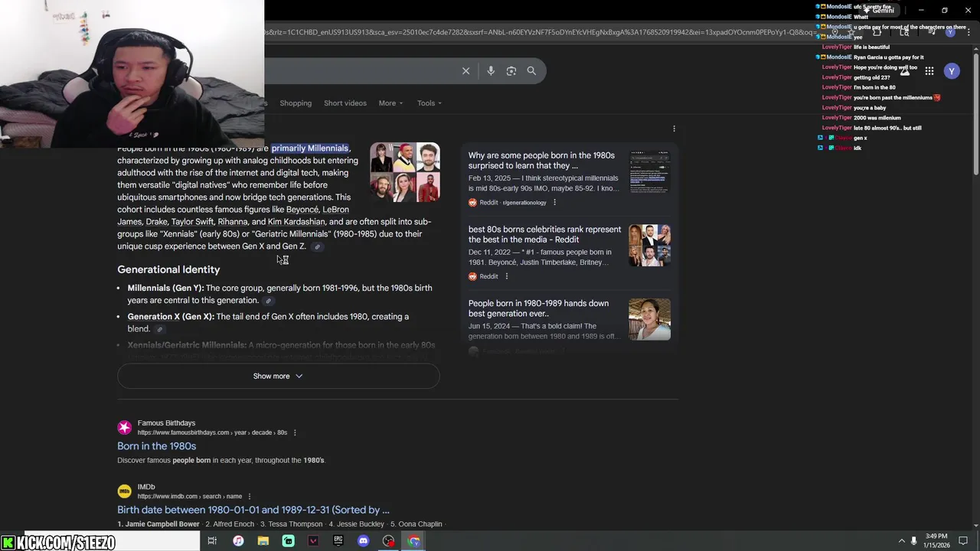This screenshot has height=551, width=980.
Task: Launch iTunes from the taskbar
Action: point(238,541)
